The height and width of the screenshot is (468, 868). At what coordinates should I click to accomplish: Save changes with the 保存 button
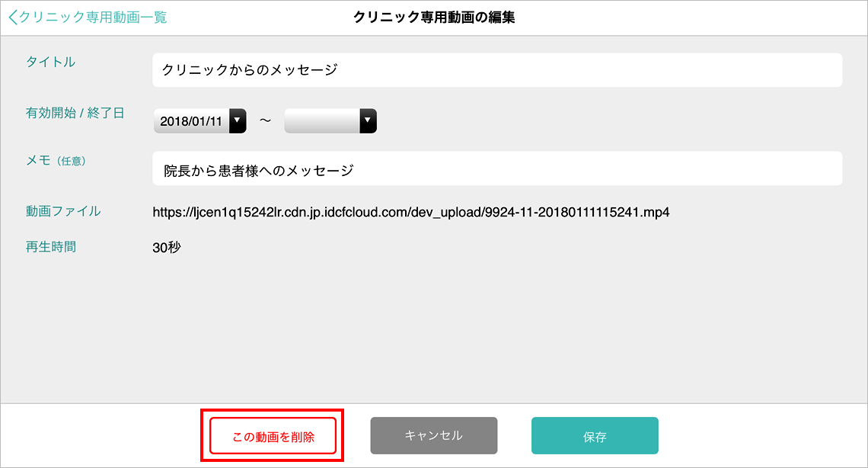point(595,436)
